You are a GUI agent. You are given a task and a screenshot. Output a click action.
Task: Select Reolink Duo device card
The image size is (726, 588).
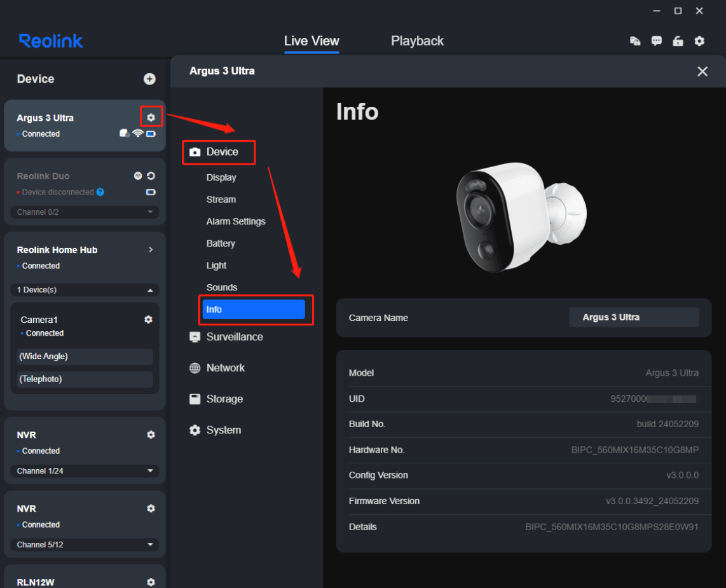(x=85, y=192)
